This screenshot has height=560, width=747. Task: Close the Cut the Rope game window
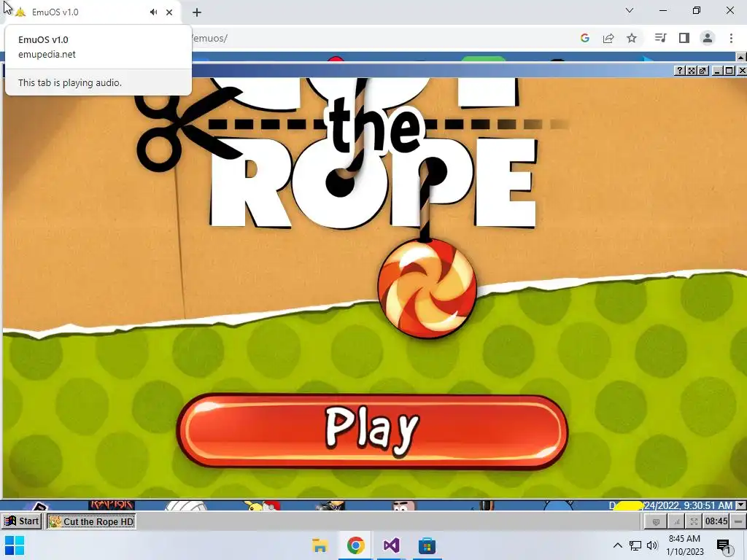pyautogui.click(x=742, y=71)
